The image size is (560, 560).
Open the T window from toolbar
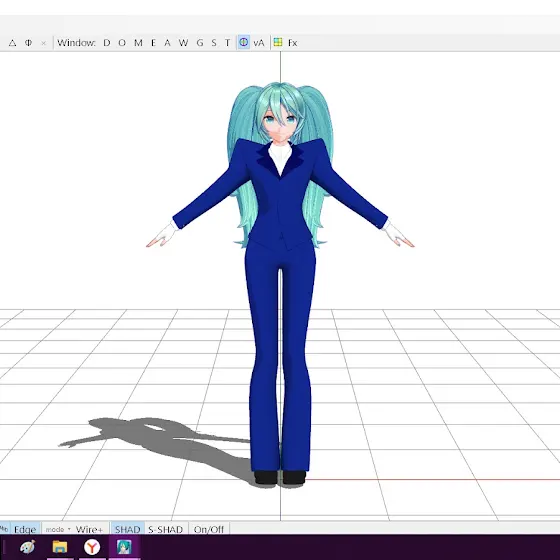(x=228, y=43)
